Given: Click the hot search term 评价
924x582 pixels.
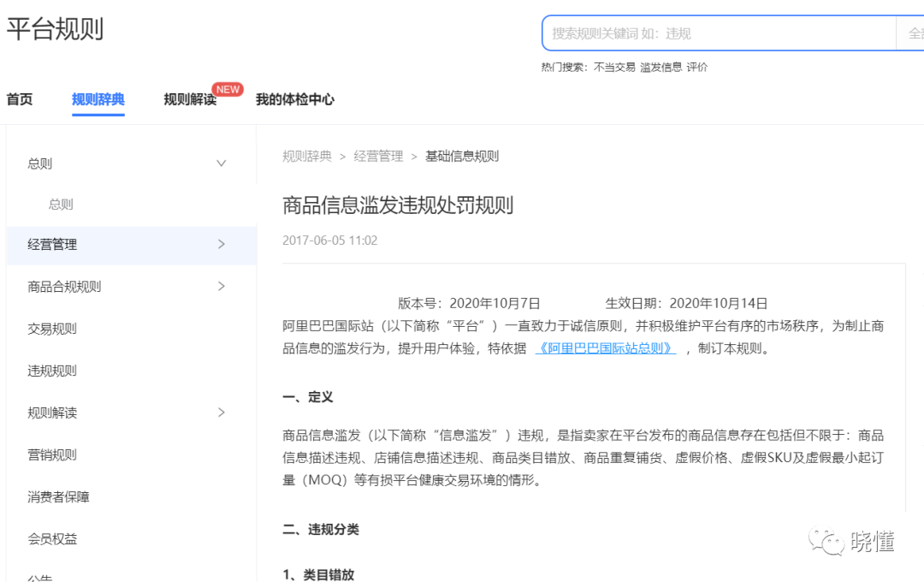Looking at the screenshot, I should pos(696,68).
